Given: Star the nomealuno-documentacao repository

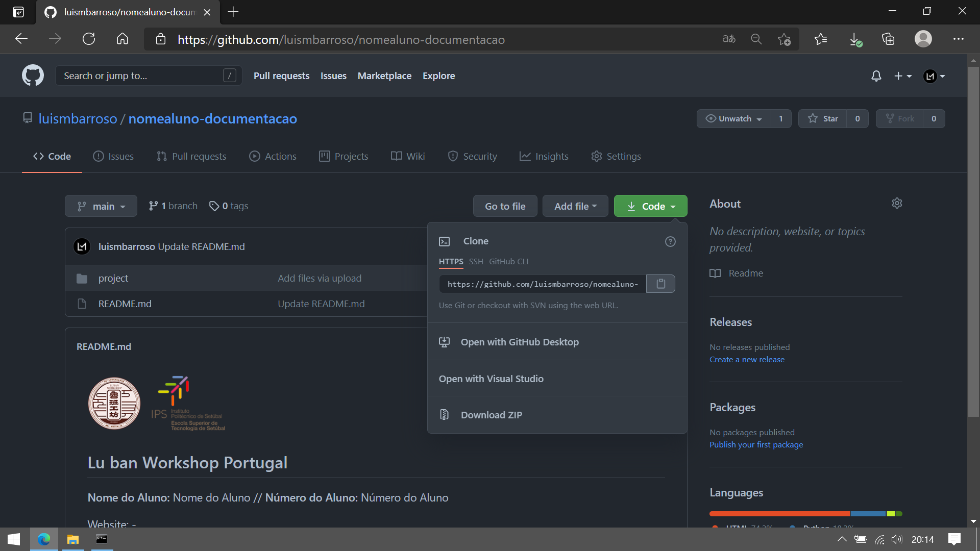Looking at the screenshot, I should [x=823, y=118].
